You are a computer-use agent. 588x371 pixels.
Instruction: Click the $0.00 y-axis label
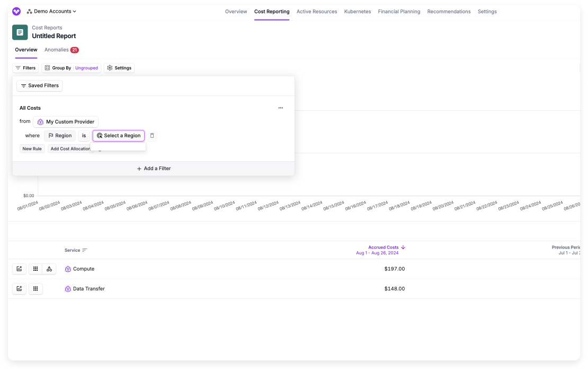[x=29, y=196]
